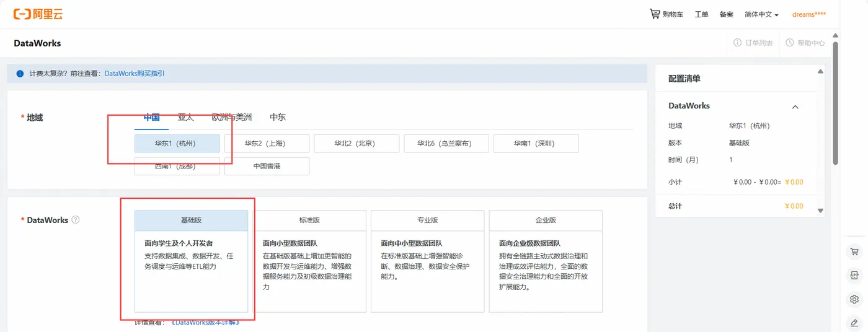Select region 中国香港
This screenshot has height=332, width=868.
coord(267,166)
